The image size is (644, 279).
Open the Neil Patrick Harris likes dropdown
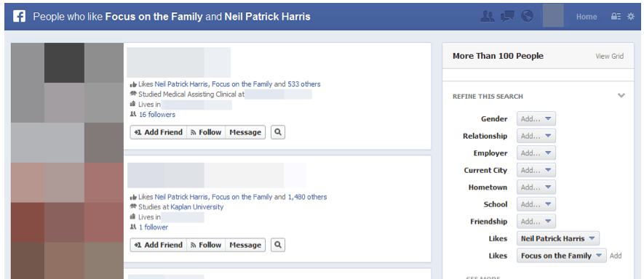[557, 238]
